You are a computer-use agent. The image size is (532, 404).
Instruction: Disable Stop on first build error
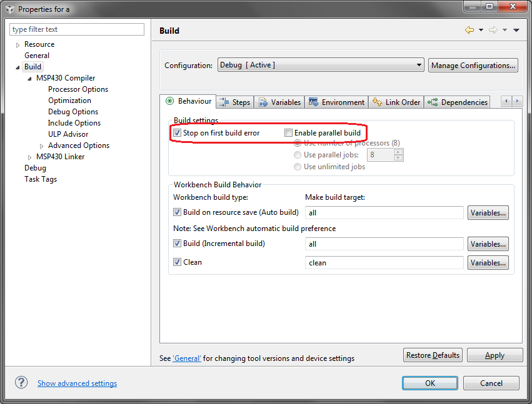pos(177,133)
